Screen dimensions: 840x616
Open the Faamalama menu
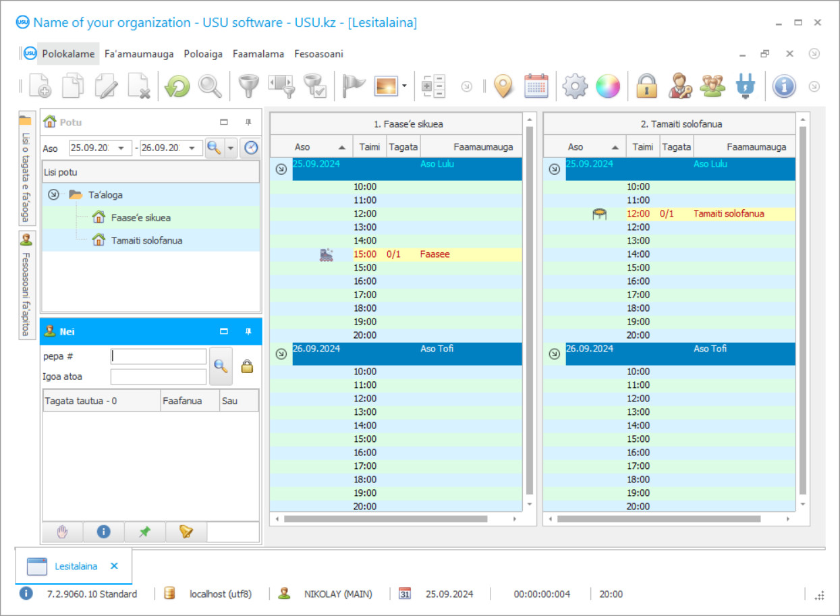[258, 54]
